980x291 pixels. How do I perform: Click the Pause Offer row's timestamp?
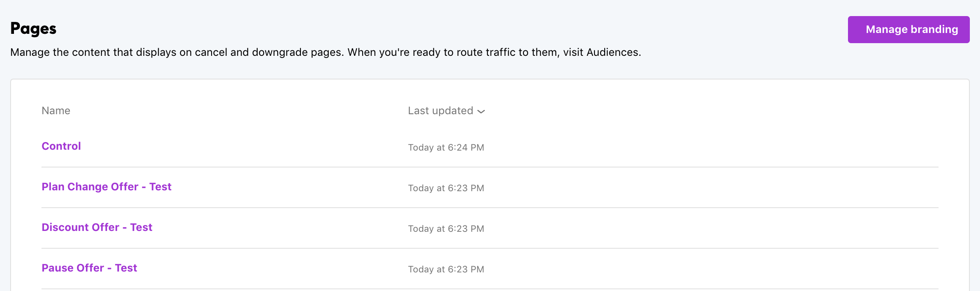coord(446,269)
